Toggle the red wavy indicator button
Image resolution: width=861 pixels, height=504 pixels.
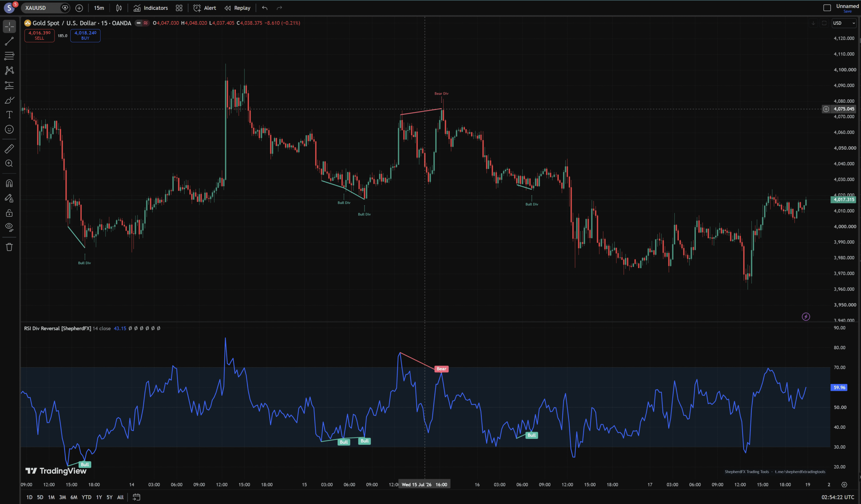click(x=146, y=23)
